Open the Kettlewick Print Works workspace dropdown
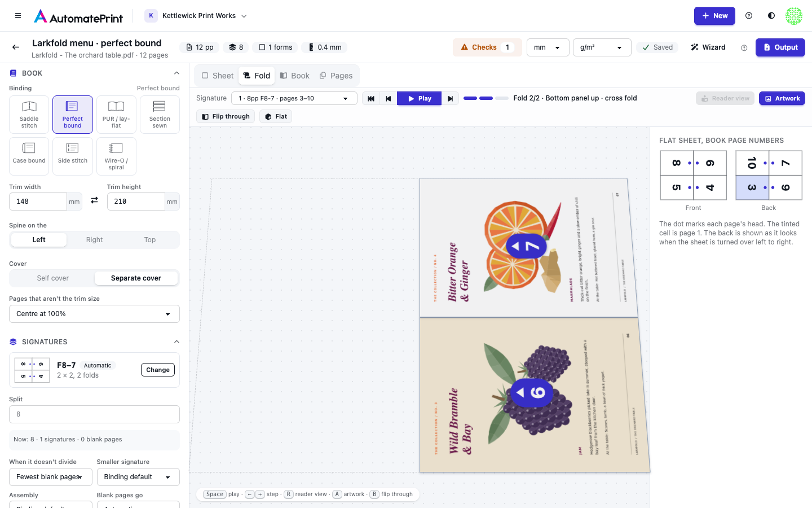The height and width of the screenshot is (508, 812). coord(196,16)
